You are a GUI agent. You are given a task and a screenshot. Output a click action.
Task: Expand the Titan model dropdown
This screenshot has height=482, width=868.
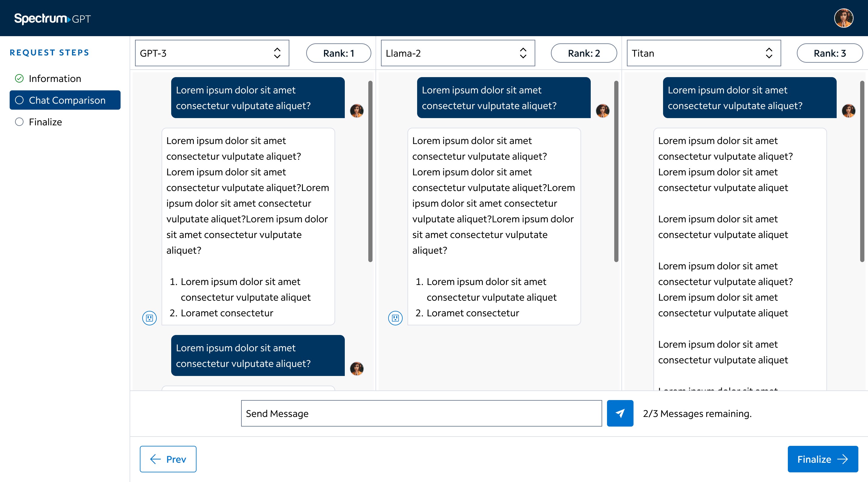pos(703,53)
